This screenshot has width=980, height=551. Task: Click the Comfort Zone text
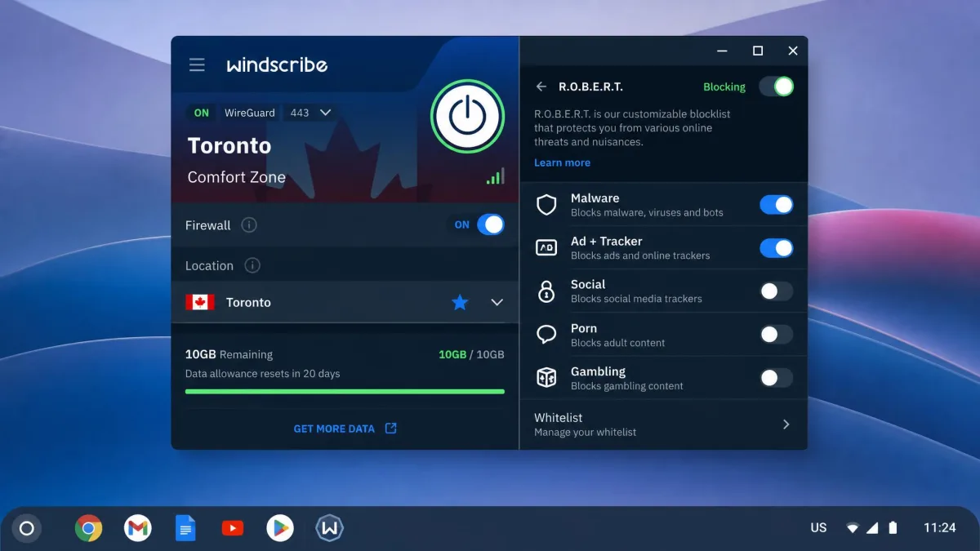(237, 177)
